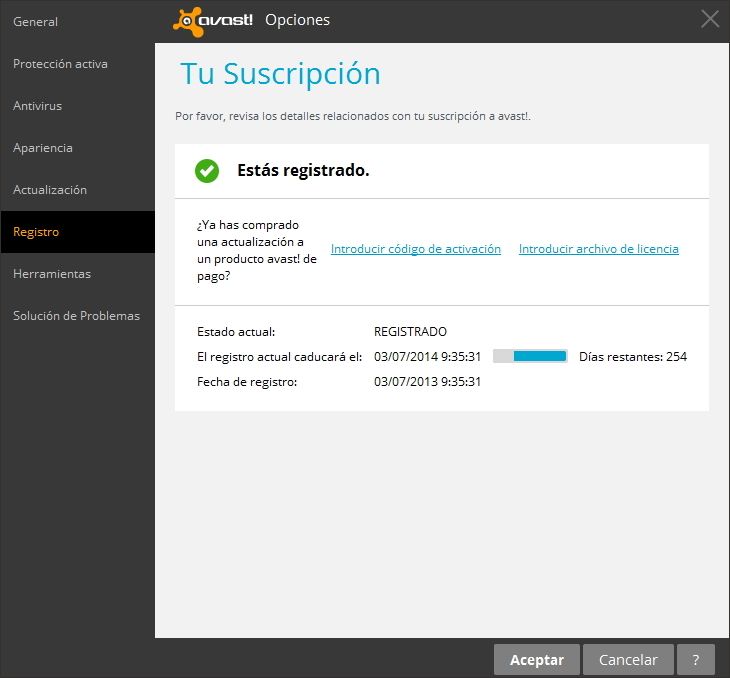Confirm with the Aceptar button
Image resolution: width=730 pixels, height=678 pixels.
click(537, 659)
